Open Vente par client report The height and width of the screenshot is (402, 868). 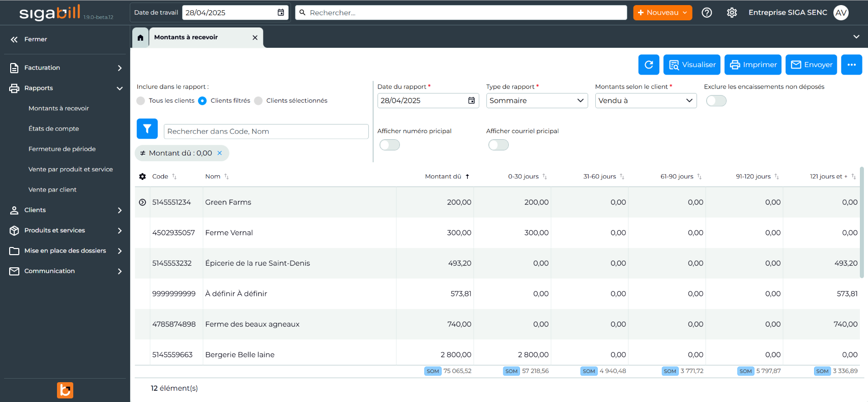(52, 190)
